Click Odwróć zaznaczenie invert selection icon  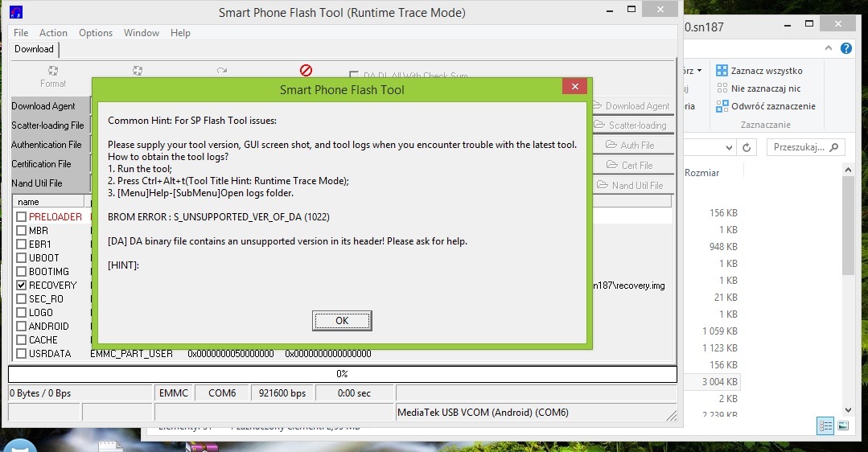click(722, 106)
